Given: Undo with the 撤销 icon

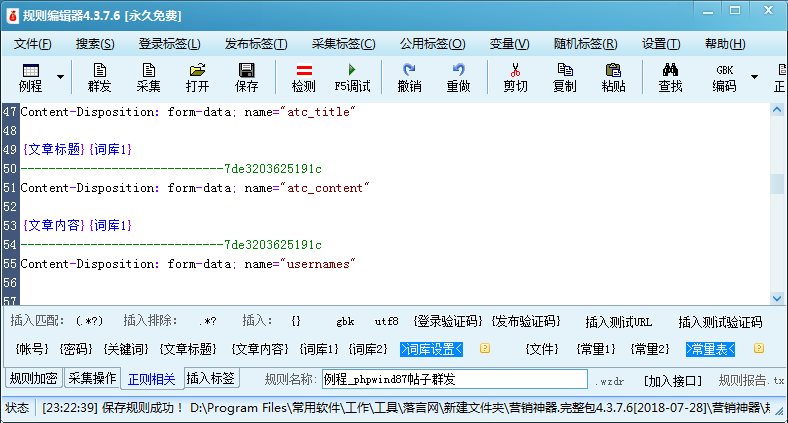Looking at the screenshot, I should [x=410, y=78].
